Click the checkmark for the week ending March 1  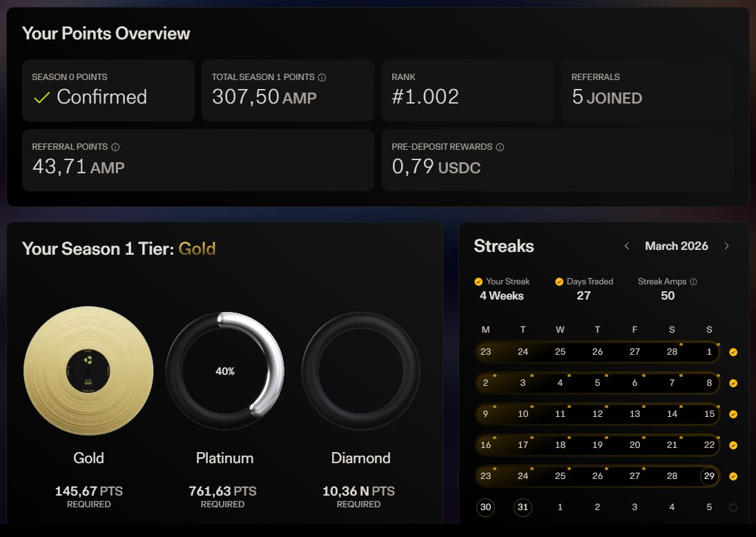pyautogui.click(x=733, y=352)
